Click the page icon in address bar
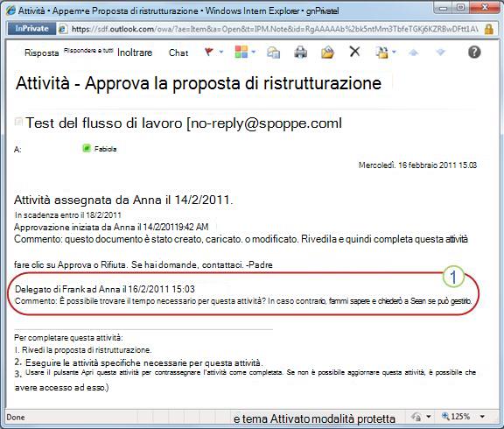The image size is (504, 429). point(63,29)
